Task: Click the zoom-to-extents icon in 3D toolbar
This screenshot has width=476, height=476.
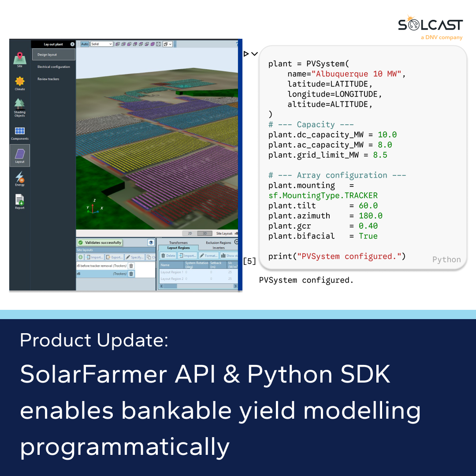Action: 159,44
